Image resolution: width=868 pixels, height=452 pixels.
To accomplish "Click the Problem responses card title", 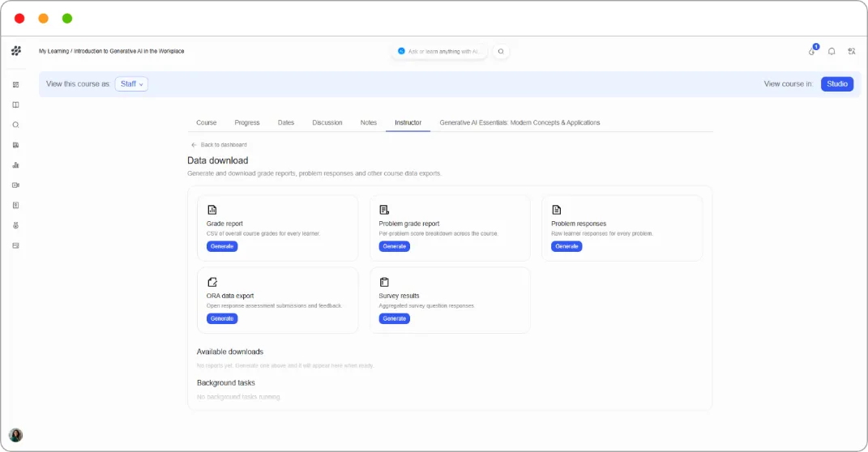I will [x=579, y=224].
